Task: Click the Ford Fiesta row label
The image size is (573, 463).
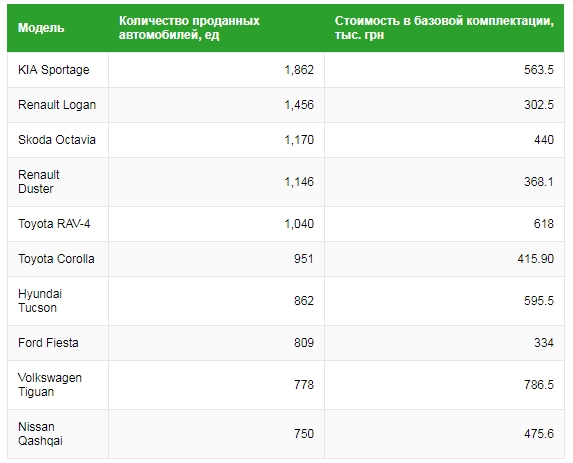Action: pos(48,343)
